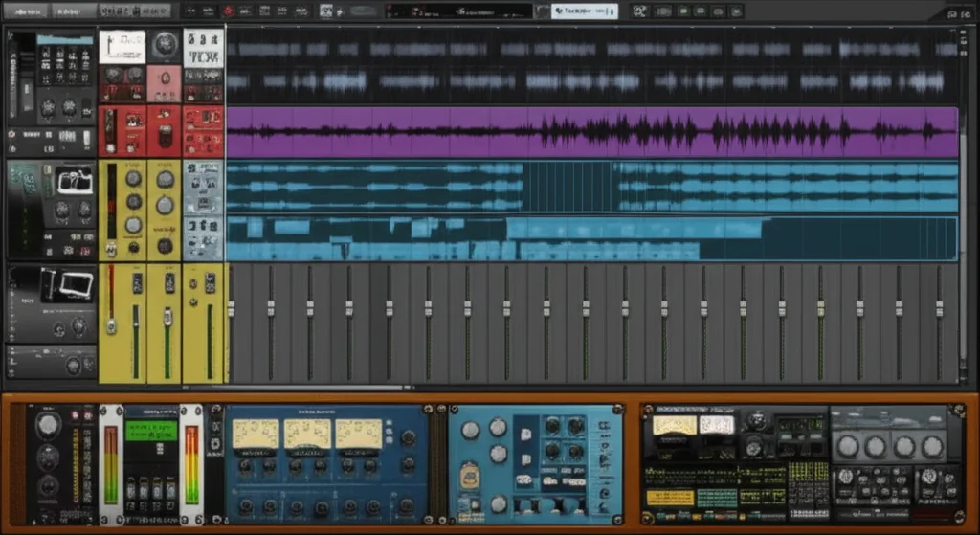Click the green LCD display on the rack device
980x535 pixels.
point(150,431)
